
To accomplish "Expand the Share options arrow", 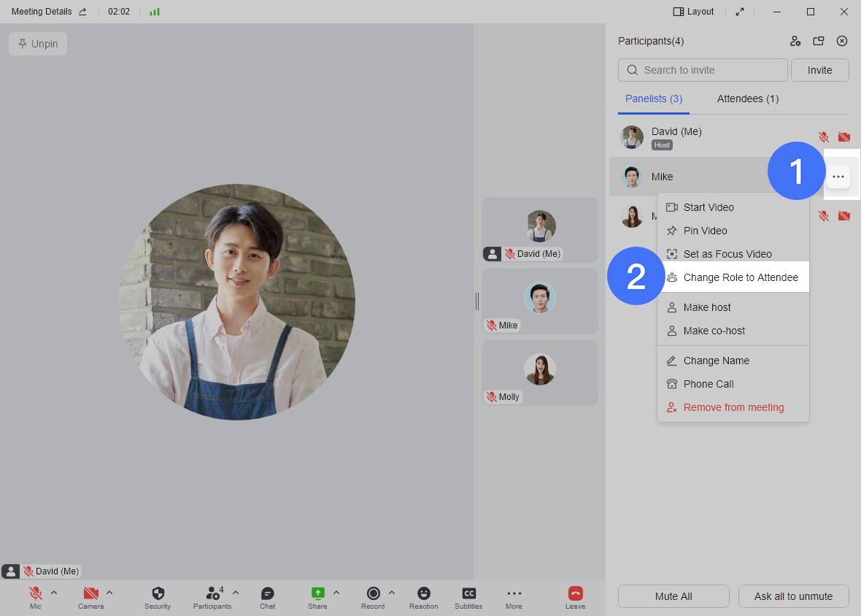I will click(336, 593).
